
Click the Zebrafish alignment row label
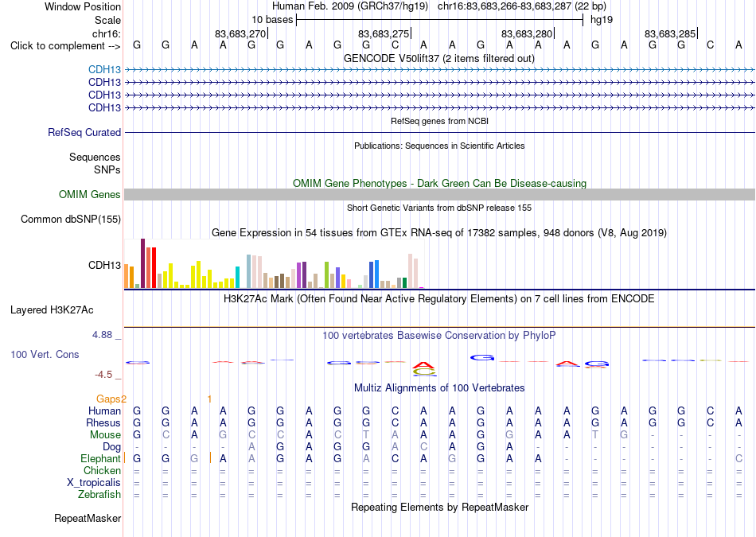click(x=99, y=494)
